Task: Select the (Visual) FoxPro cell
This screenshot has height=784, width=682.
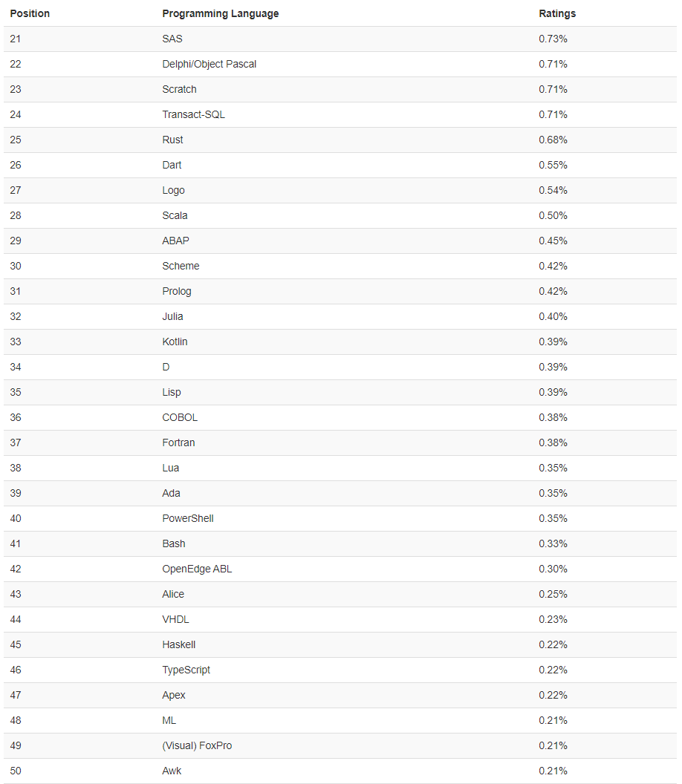Action: click(197, 745)
